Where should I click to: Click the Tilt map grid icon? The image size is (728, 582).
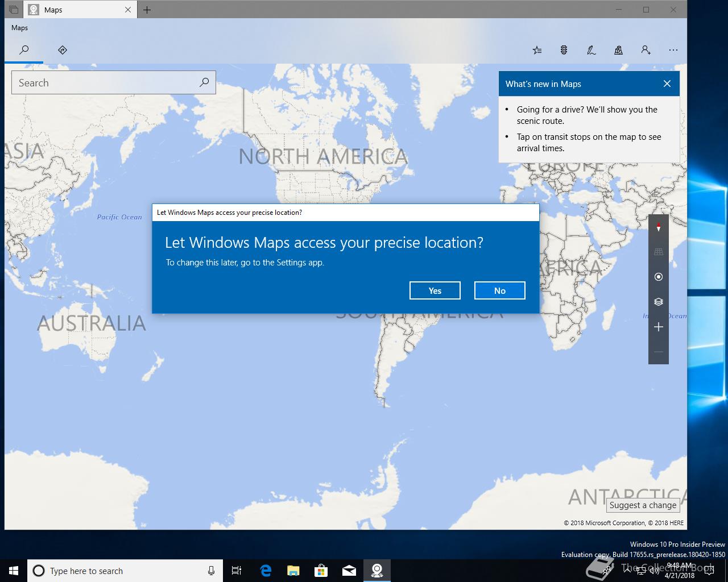point(659,252)
